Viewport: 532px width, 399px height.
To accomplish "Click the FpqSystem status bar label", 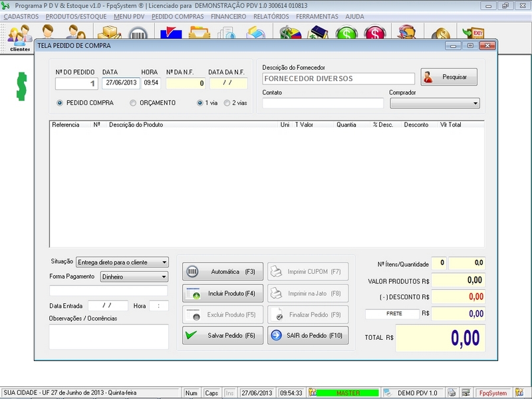I will click(493, 393).
